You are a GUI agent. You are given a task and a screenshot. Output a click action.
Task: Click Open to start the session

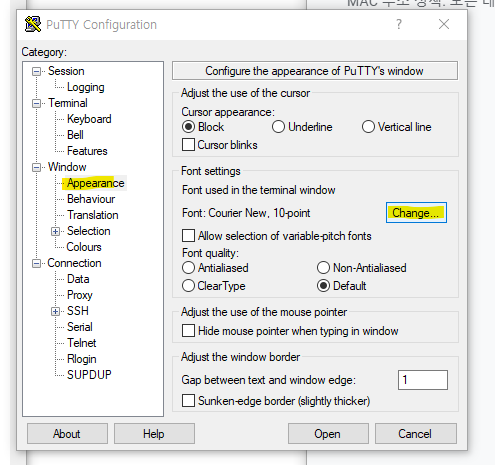point(328,434)
